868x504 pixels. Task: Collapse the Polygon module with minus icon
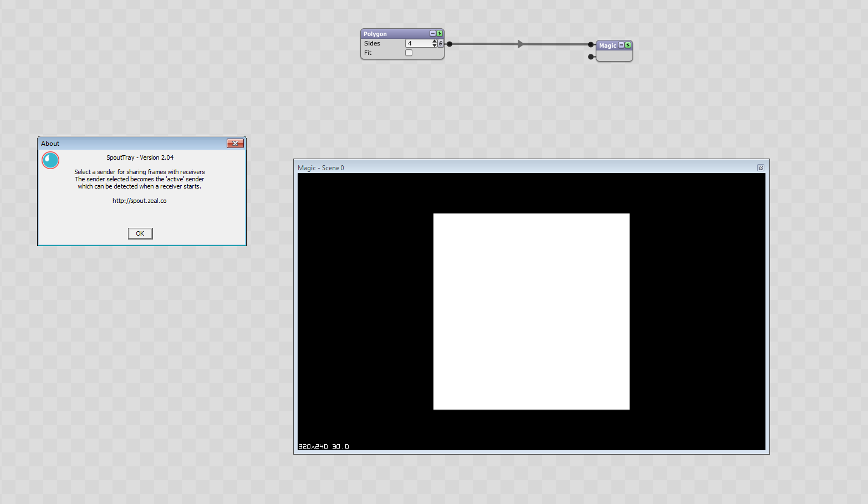(x=433, y=33)
